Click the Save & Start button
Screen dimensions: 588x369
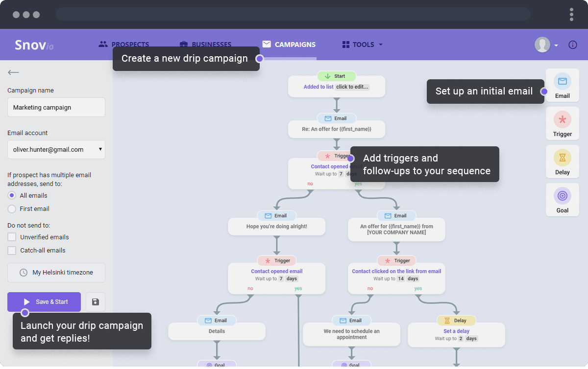click(44, 302)
